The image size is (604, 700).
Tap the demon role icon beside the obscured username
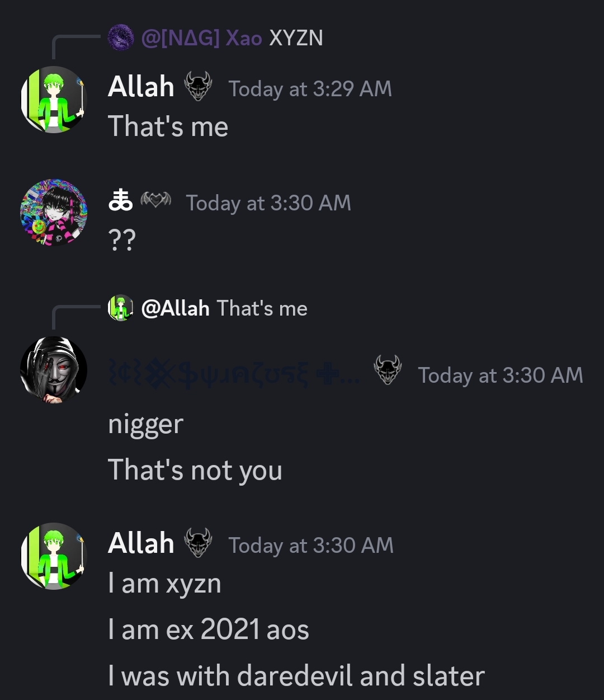(388, 370)
